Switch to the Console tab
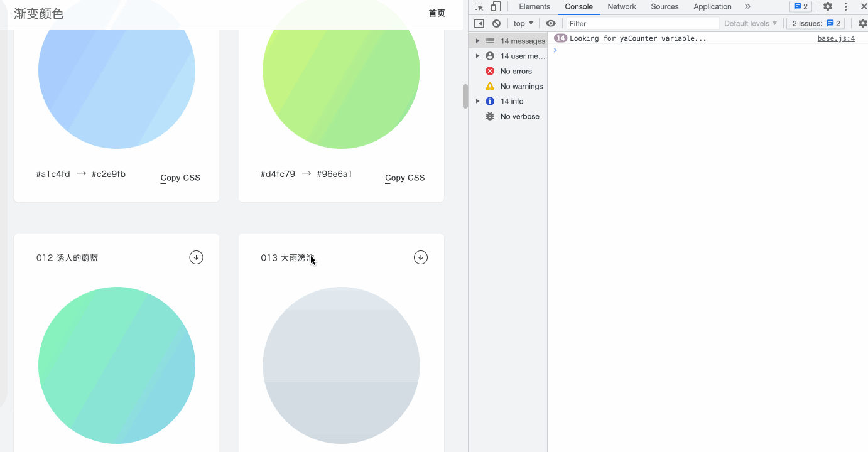The height and width of the screenshot is (452, 868). (x=578, y=6)
